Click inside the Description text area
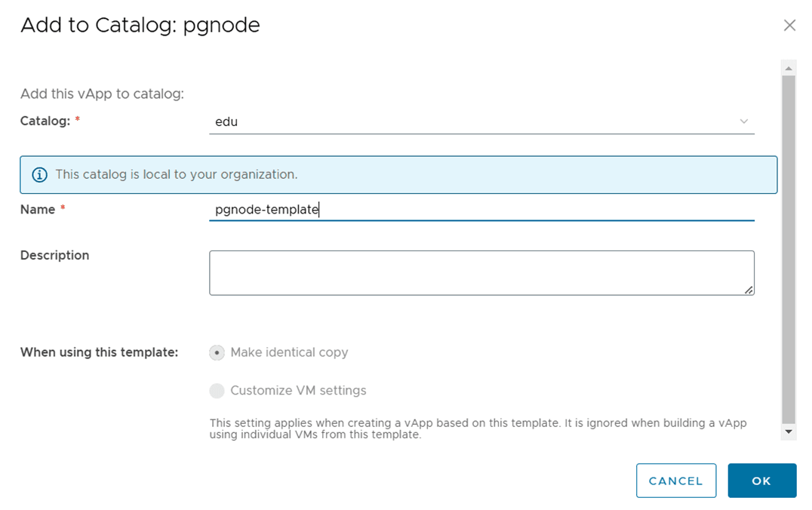Image resolution: width=812 pixels, height=510 pixels. (x=481, y=273)
